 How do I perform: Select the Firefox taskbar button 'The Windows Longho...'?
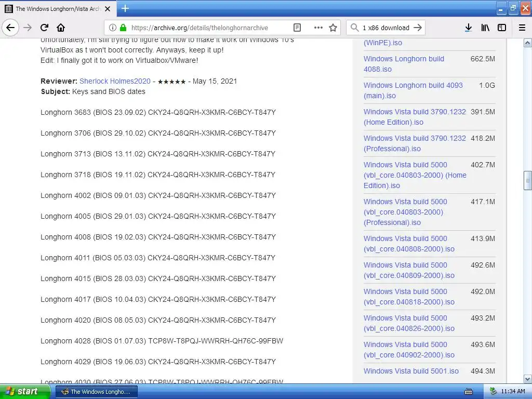point(96,392)
